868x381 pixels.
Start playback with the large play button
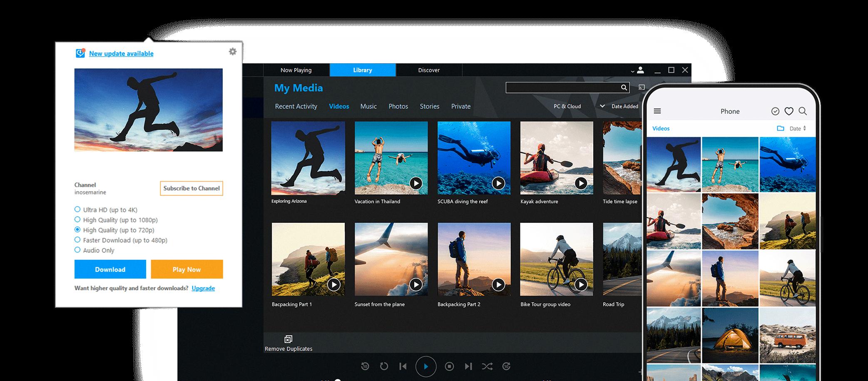pyautogui.click(x=426, y=366)
